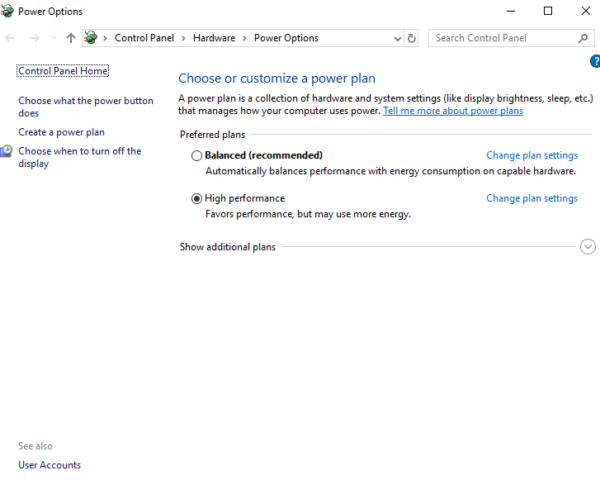Select the Balanced (recommended) power plan
Viewport: 600px width, 480px height.
tap(196, 156)
